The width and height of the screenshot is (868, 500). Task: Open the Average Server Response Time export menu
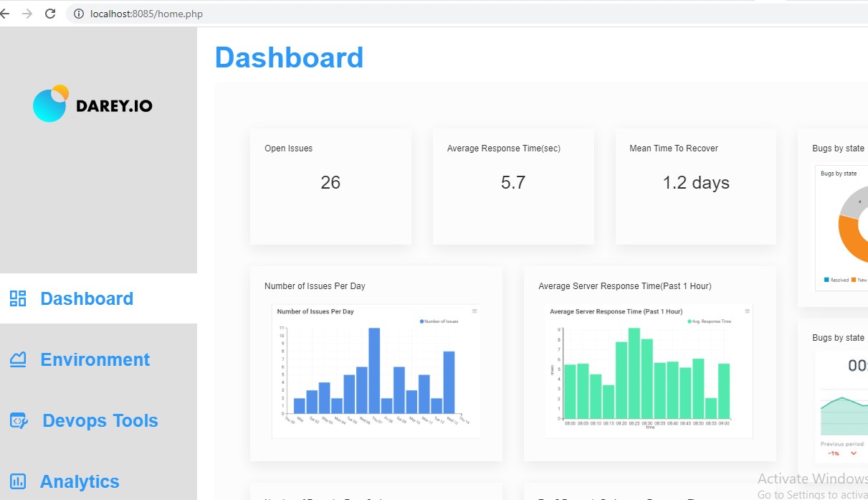coord(747,311)
